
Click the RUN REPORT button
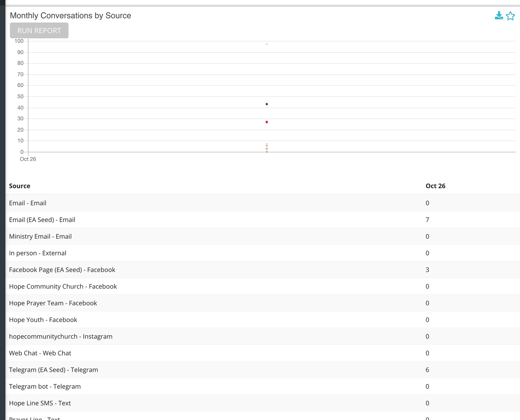(x=39, y=30)
